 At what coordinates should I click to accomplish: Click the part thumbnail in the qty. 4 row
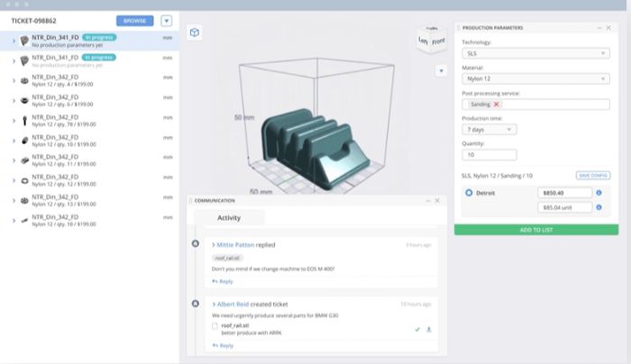[24, 81]
